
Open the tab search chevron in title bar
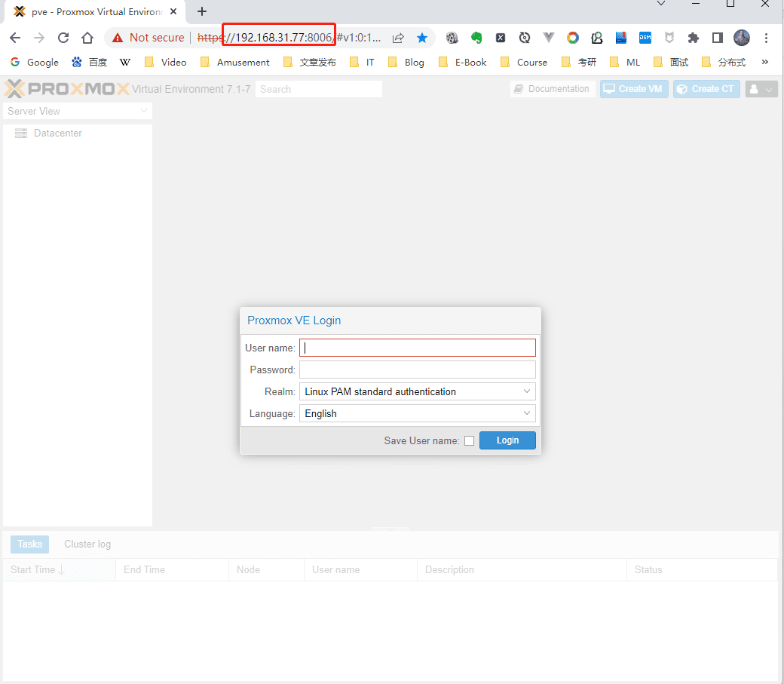[660, 4]
